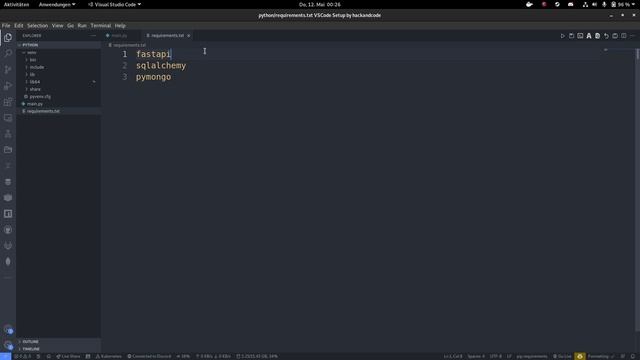Click the 'sqlalchemy' line in editor
The height and width of the screenshot is (360, 640).
click(161, 65)
